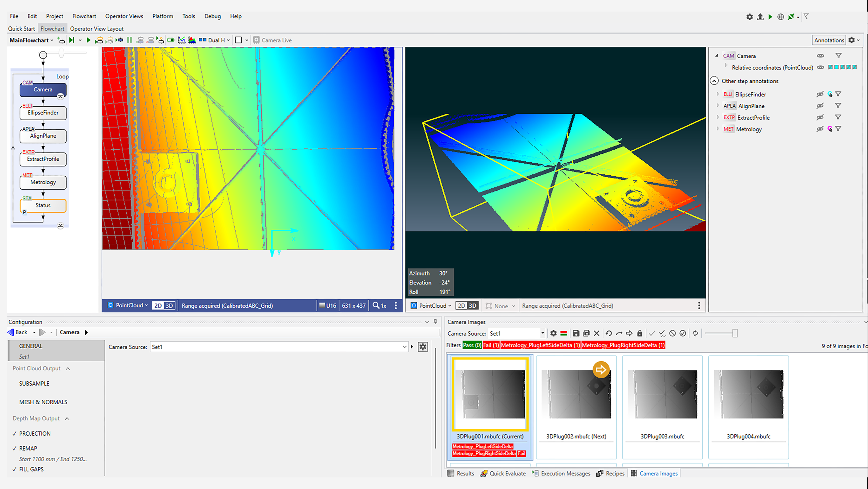This screenshot has width=868, height=489.
Task: Open the Debug menu
Action: [212, 16]
